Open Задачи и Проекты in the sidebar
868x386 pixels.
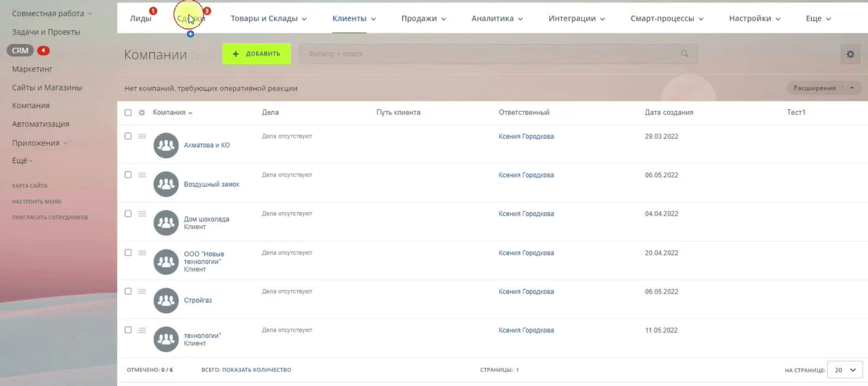tap(46, 32)
